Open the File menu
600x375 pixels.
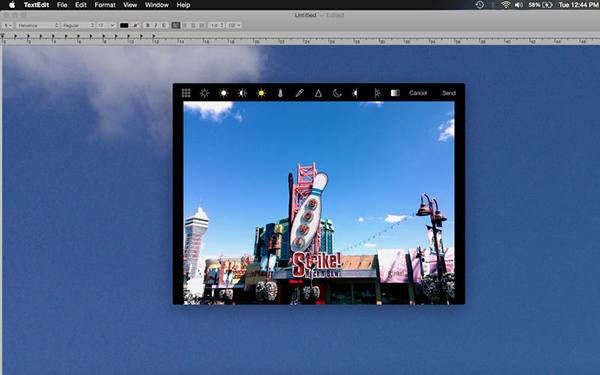point(62,5)
